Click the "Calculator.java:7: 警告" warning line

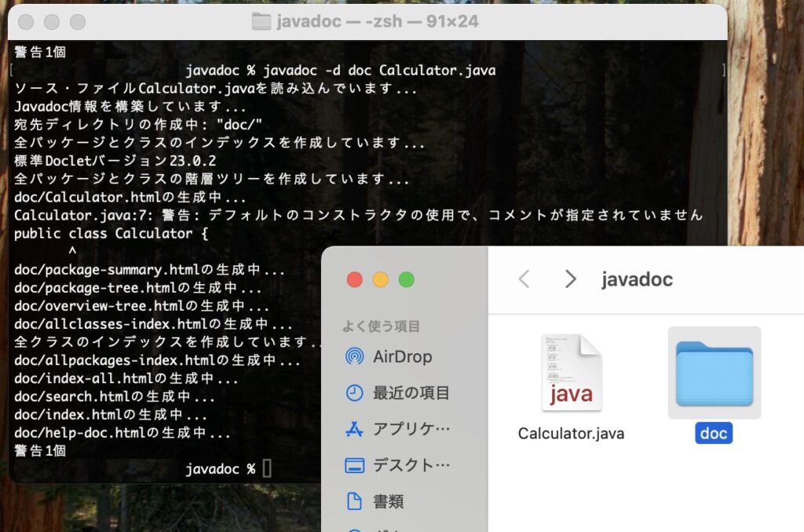[358, 215]
